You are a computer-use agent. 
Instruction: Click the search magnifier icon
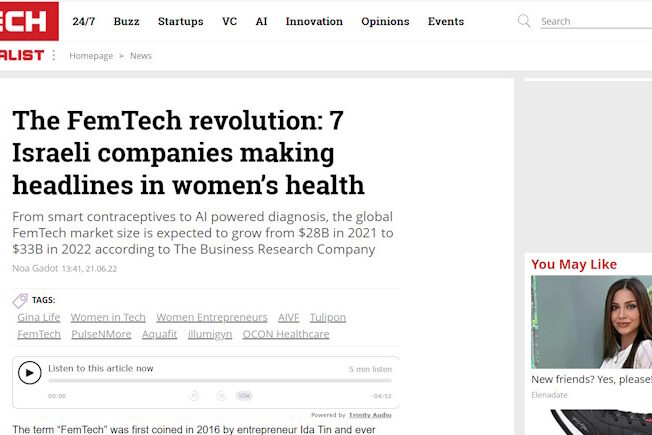click(x=524, y=21)
